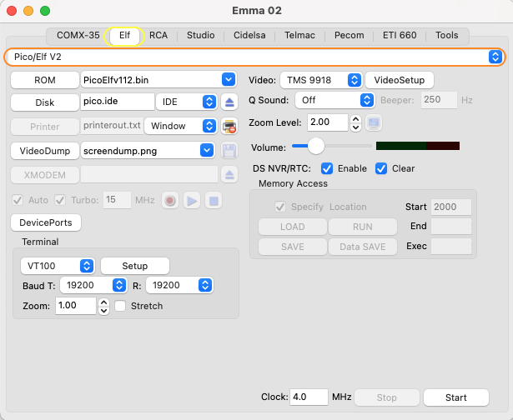Click the Disk button
Screen dimensions: 513x420
click(45, 102)
